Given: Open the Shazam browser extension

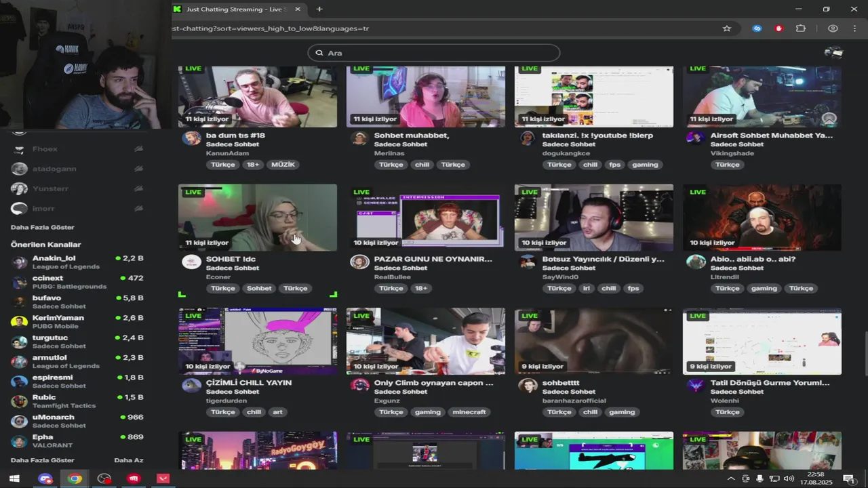Looking at the screenshot, I should 757,28.
